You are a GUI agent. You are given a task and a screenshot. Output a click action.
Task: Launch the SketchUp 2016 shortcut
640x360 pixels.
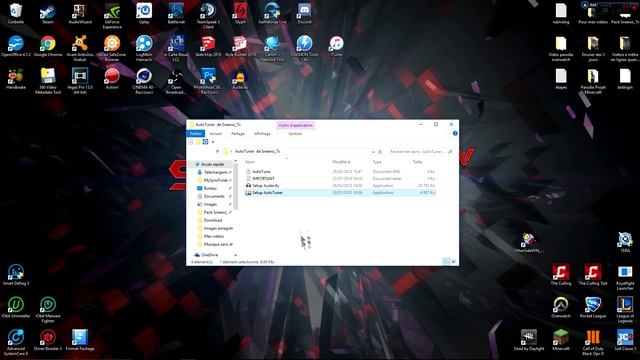[208, 46]
